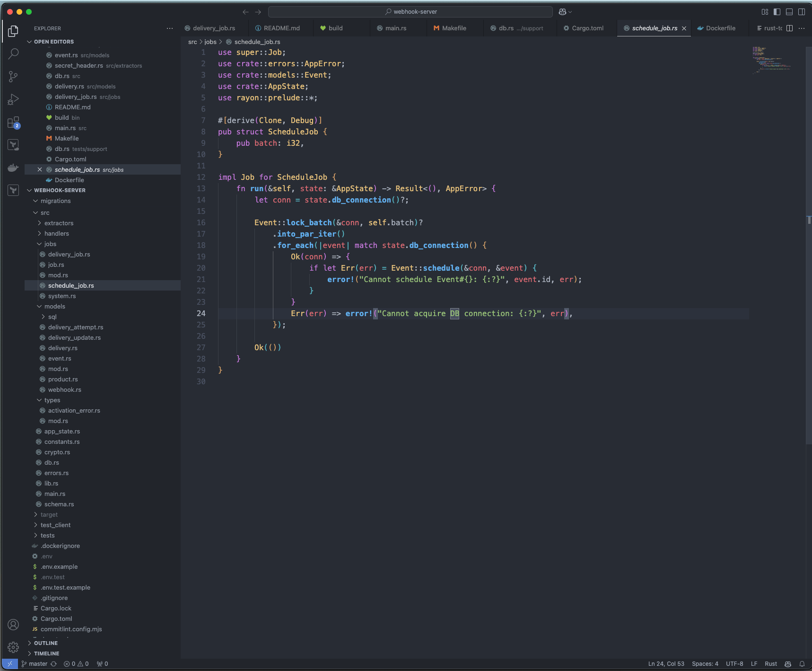Click the Synchronize Changes icon in status bar
This screenshot has width=812, height=671.
point(53,664)
